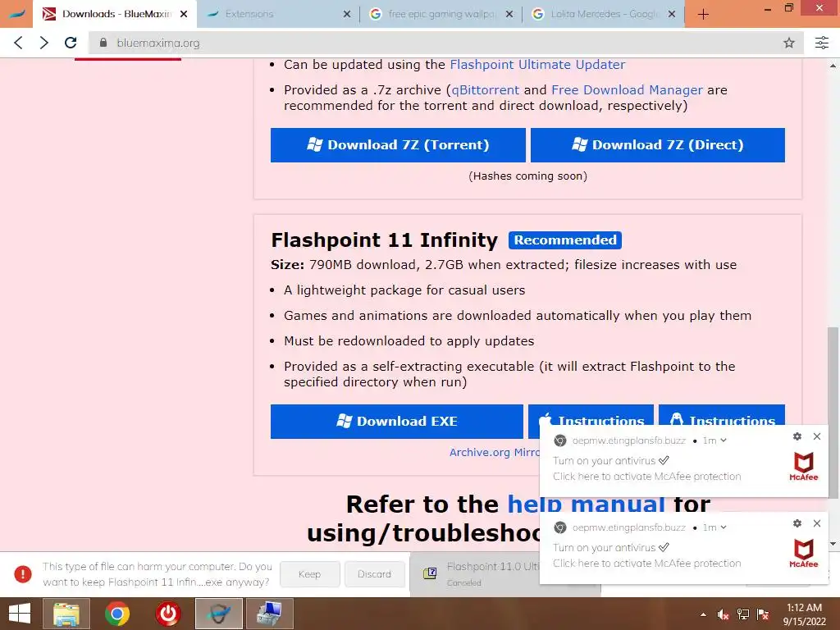The image size is (840, 630).
Task: Open the browser settings sliders menu
Action: click(822, 43)
